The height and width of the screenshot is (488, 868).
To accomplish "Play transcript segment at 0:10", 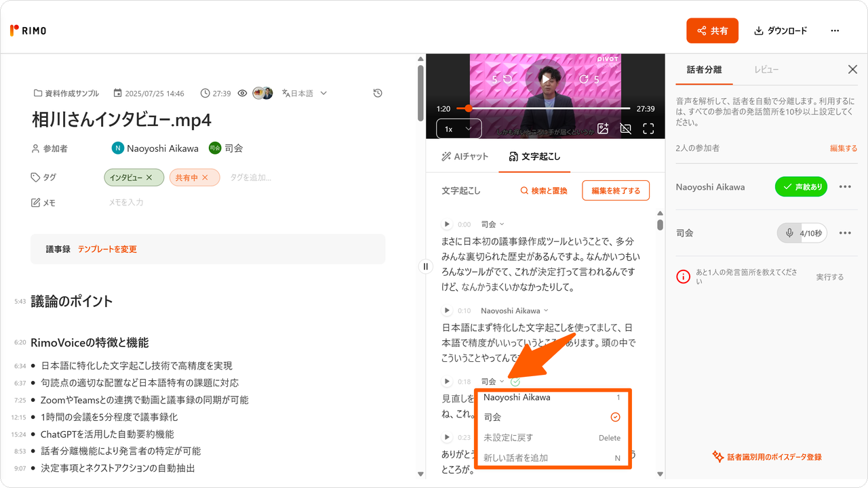I will (447, 310).
